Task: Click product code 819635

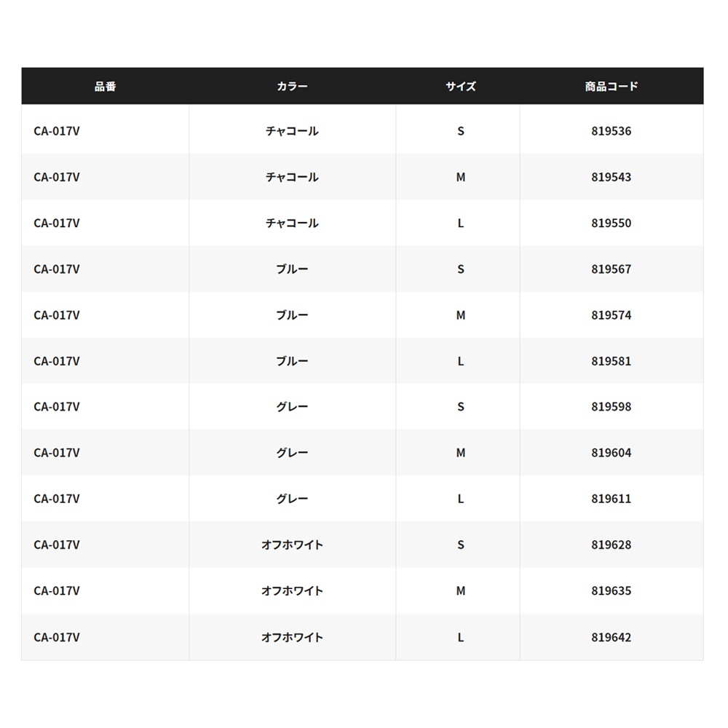Action: [x=611, y=590]
